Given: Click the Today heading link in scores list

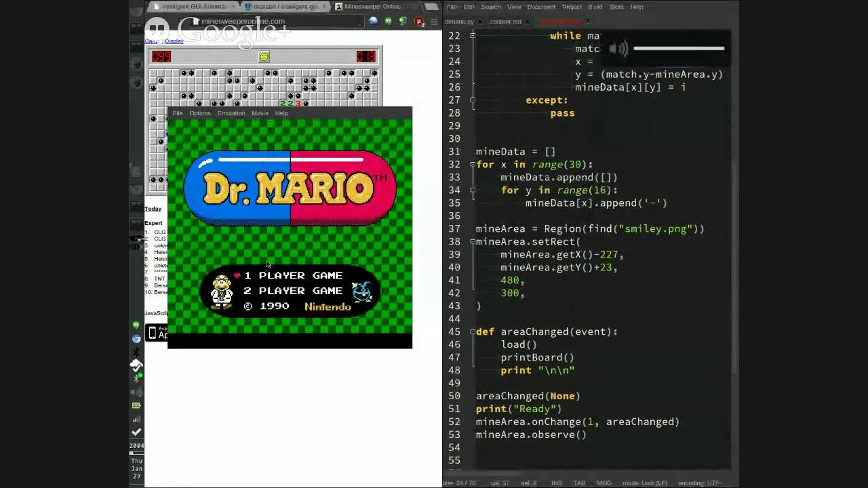Looking at the screenshot, I should 153,209.
